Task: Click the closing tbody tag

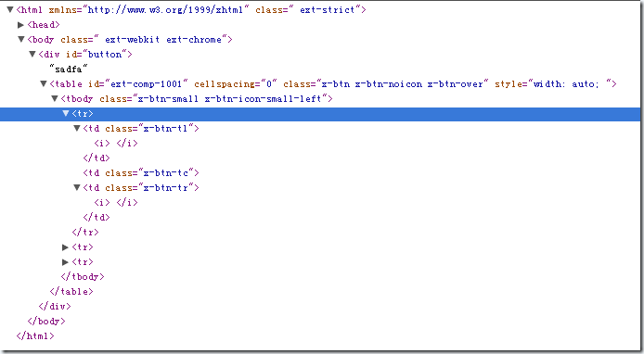Action: click(x=83, y=276)
